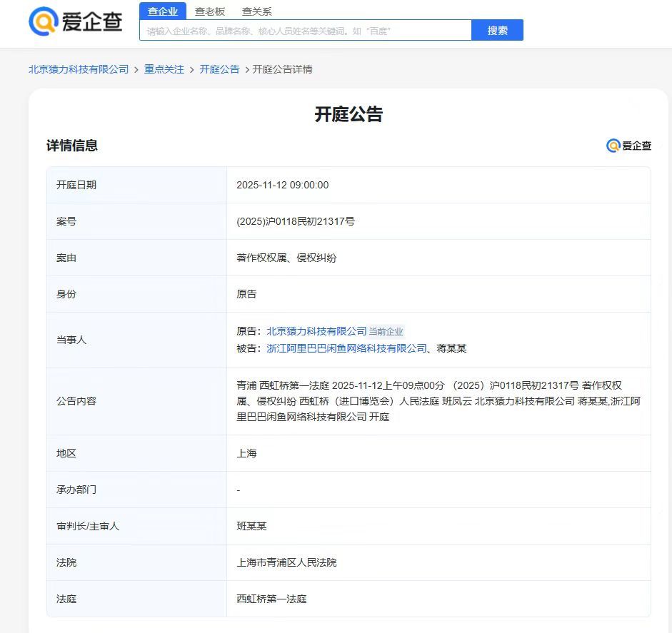This screenshot has height=633, width=672.
Task: Click case number (2025)沪0118民初21317号 value
Action: (x=296, y=221)
